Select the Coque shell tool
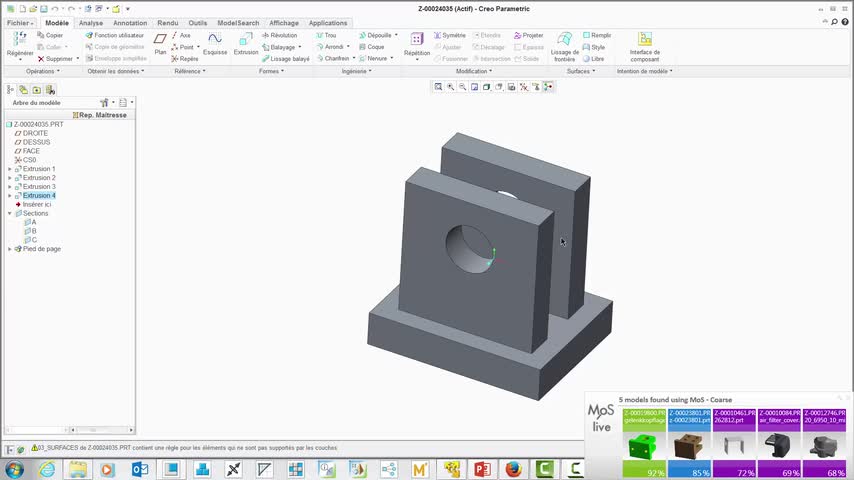Screen dimensions: 854x480 click(x=371, y=47)
